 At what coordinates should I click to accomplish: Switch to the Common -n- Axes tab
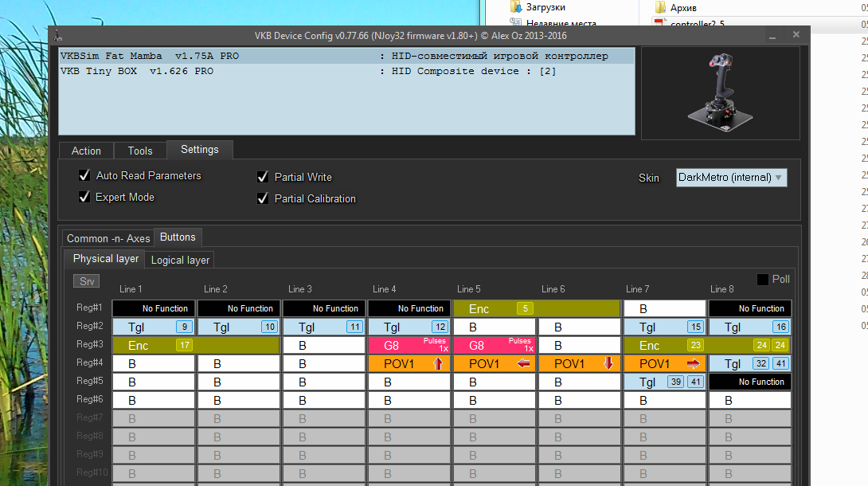coord(108,238)
